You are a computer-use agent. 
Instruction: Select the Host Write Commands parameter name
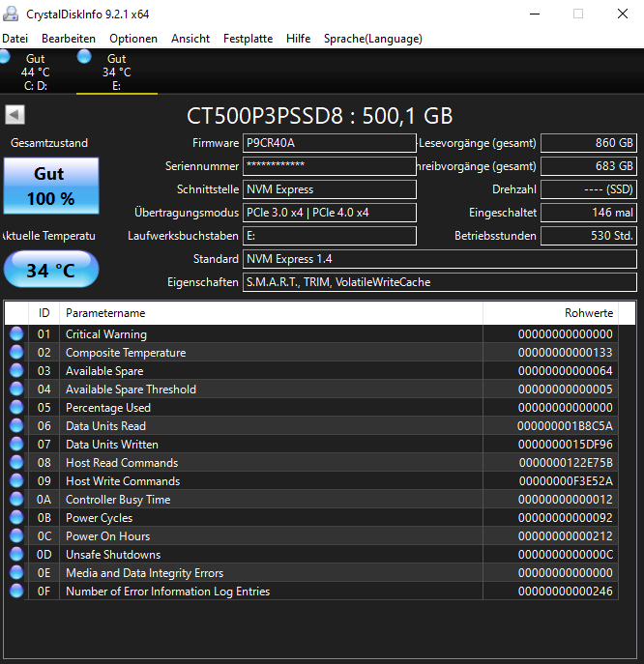click(x=123, y=481)
